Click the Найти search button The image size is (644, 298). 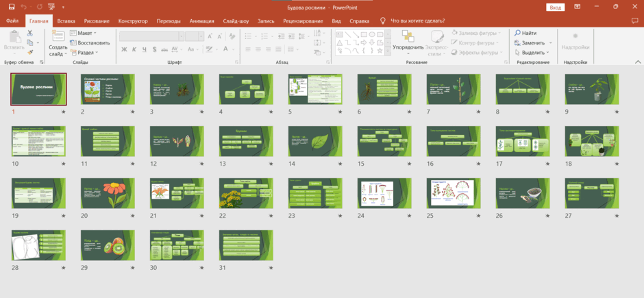(x=525, y=33)
